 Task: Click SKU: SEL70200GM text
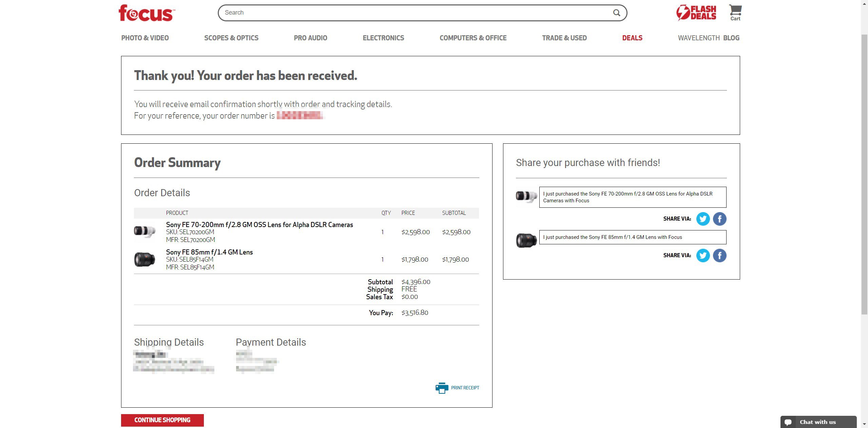[x=190, y=232]
